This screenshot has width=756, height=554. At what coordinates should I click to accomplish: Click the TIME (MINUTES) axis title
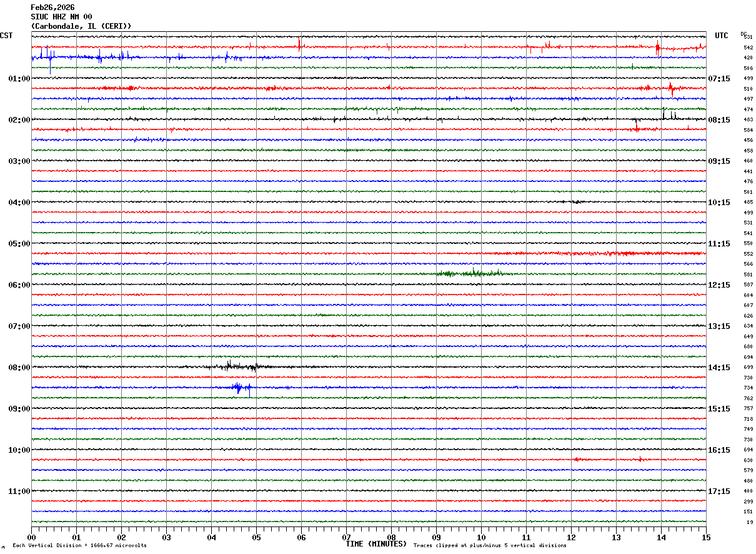click(376, 544)
